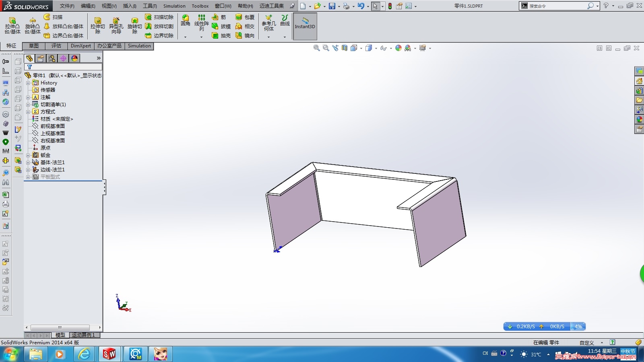This screenshot has width=644, height=362.
Task: Switch to the DimXpert tab
Action: coord(81,46)
